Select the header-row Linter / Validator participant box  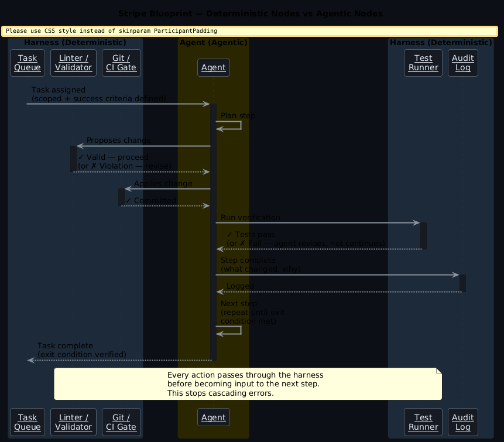click(73, 63)
